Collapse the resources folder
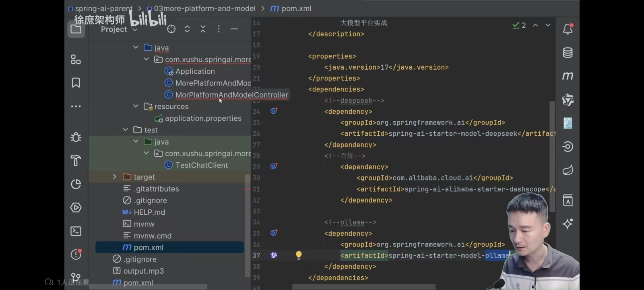The height and width of the screenshot is (290, 644). tap(136, 106)
